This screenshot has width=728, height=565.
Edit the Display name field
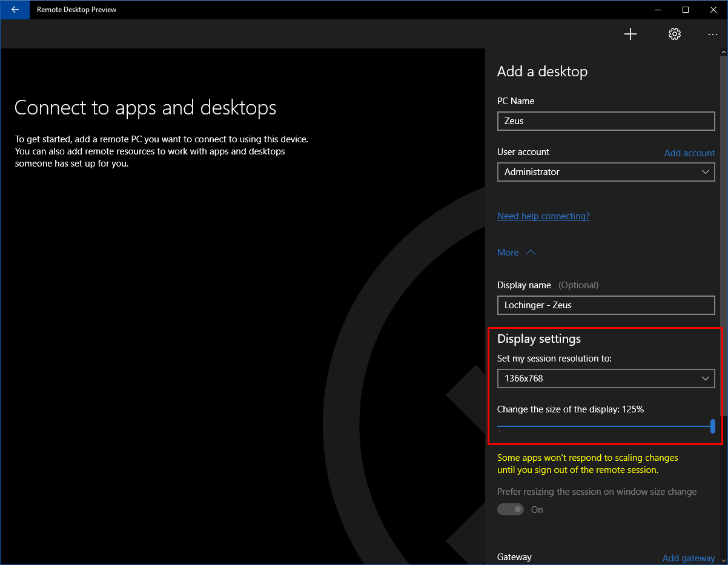click(x=606, y=305)
